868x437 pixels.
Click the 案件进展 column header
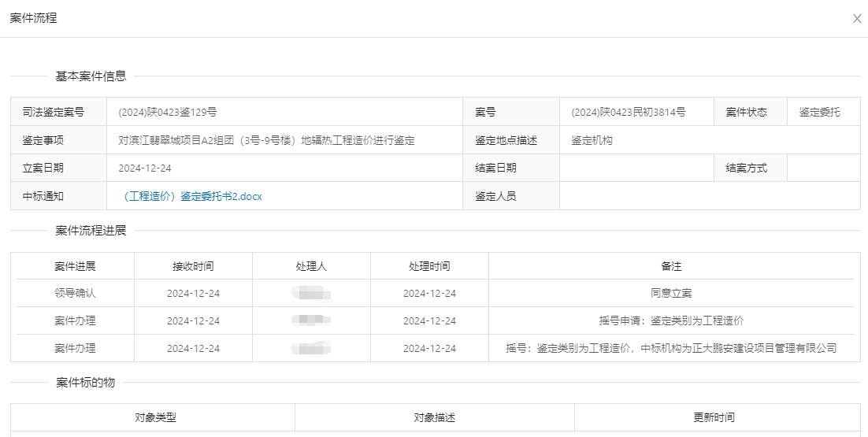coord(75,266)
